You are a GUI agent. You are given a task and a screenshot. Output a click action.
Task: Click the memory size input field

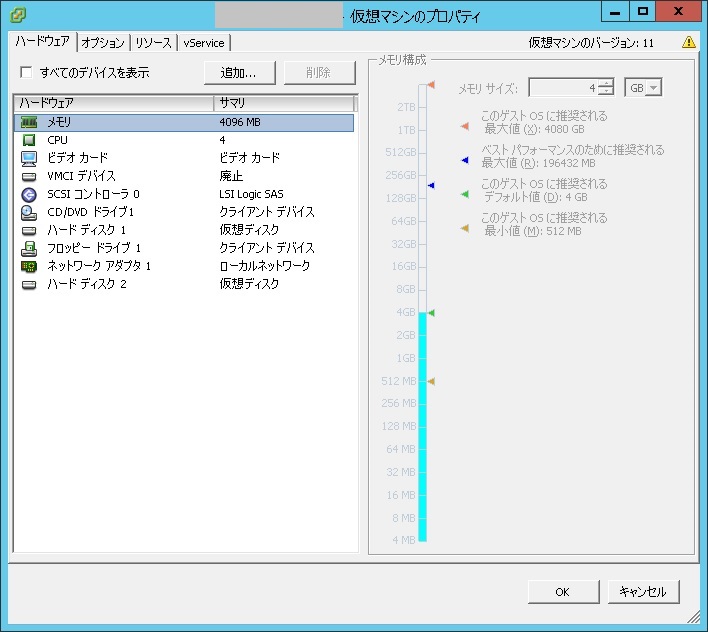point(563,88)
